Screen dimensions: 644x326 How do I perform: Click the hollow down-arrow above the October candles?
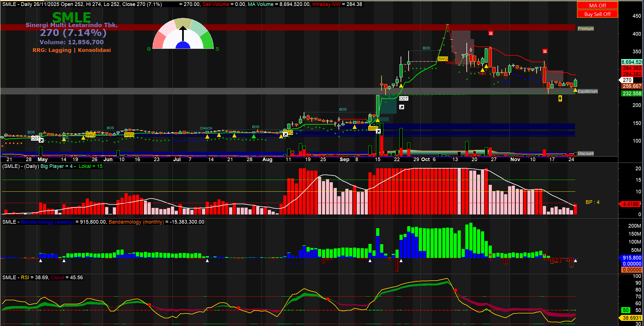(x=471, y=50)
